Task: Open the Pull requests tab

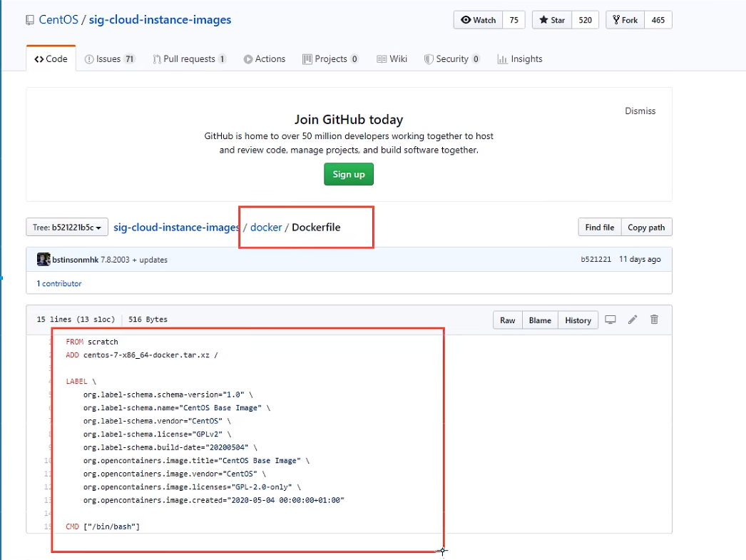Action: pyautogui.click(x=190, y=59)
